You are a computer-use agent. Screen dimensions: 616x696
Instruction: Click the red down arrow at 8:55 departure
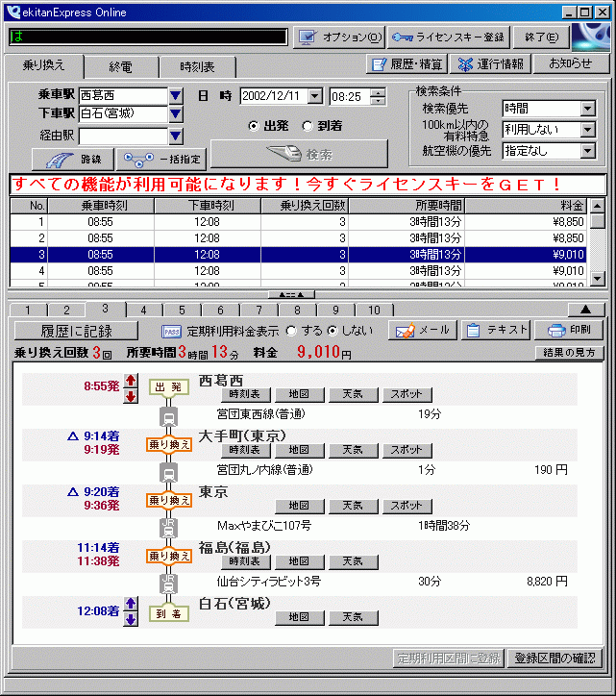131,396
